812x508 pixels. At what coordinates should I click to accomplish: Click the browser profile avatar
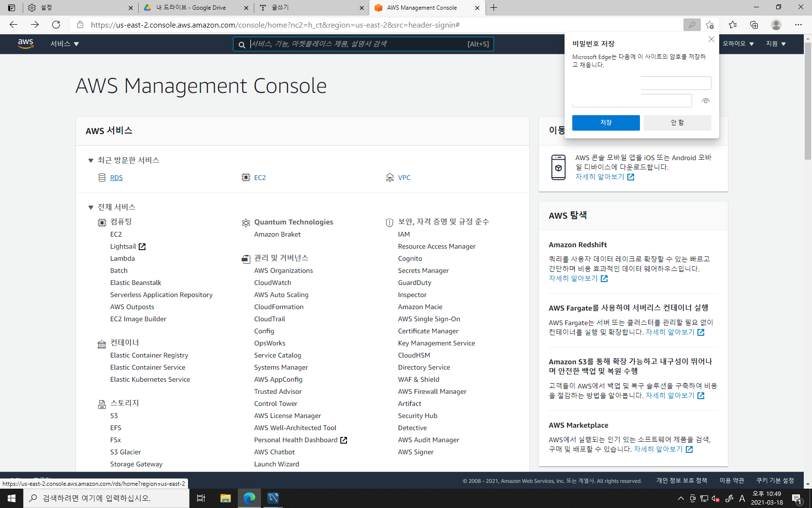click(776, 25)
